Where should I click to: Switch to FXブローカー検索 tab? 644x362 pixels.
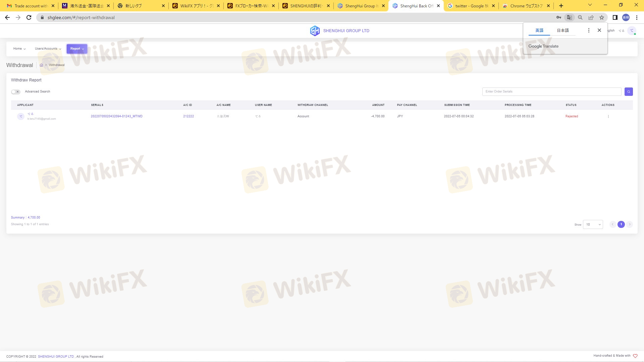pyautogui.click(x=251, y=6)
